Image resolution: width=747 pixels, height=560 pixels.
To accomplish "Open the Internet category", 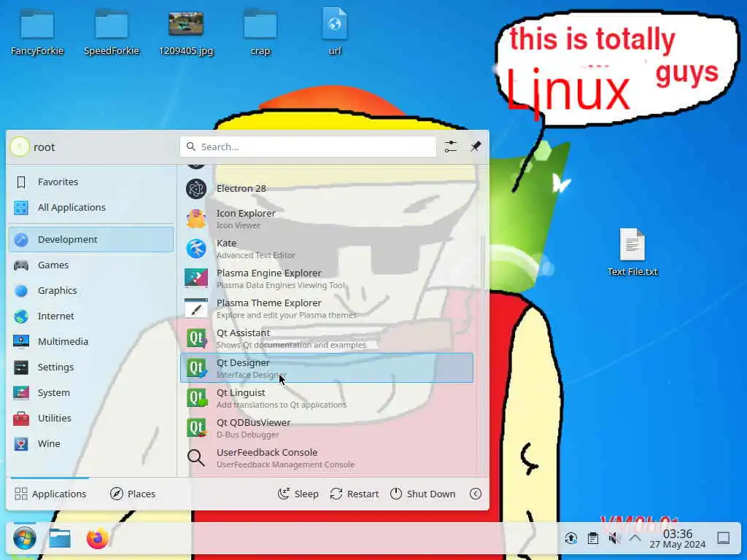I will pyautogui.click(x=91, y=316).
